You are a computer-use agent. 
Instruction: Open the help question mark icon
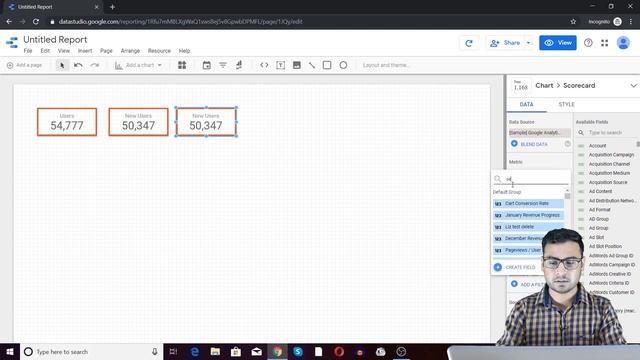[x=588, y=43]
